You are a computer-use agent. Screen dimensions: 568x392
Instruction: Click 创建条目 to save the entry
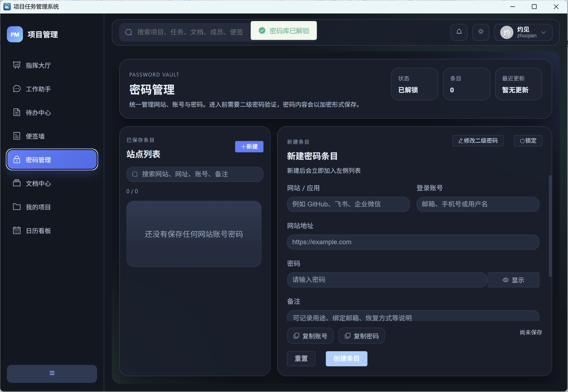[x=346, y=358]
